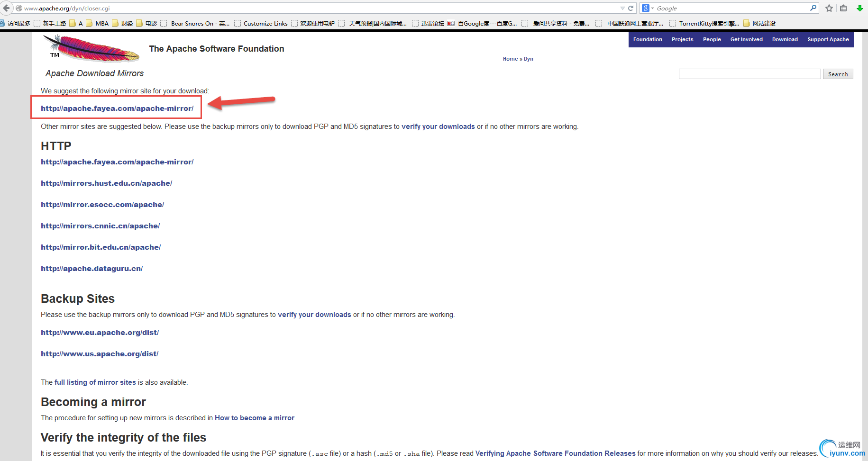
Task: Click the Apache Download Mirrors heading
Action: (x=94, y=73)
